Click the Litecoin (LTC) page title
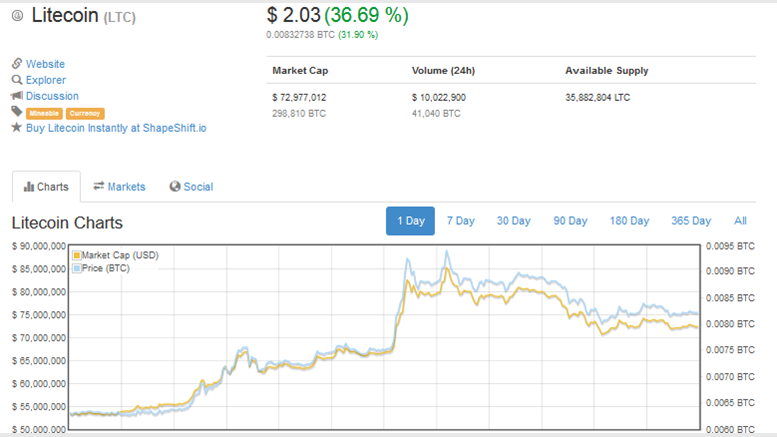 click(x=83, y=16)
